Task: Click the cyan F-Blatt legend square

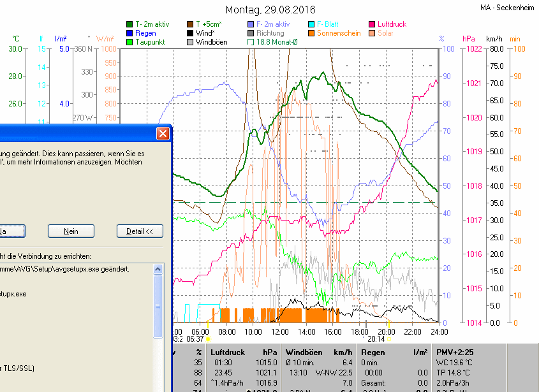Action: (x=311, y=24)
